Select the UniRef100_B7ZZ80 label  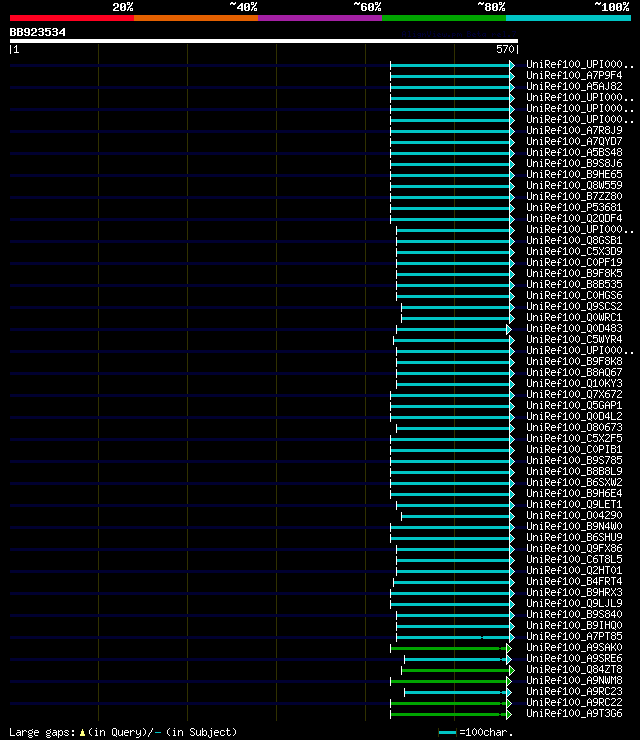click(x=574, y=197)
